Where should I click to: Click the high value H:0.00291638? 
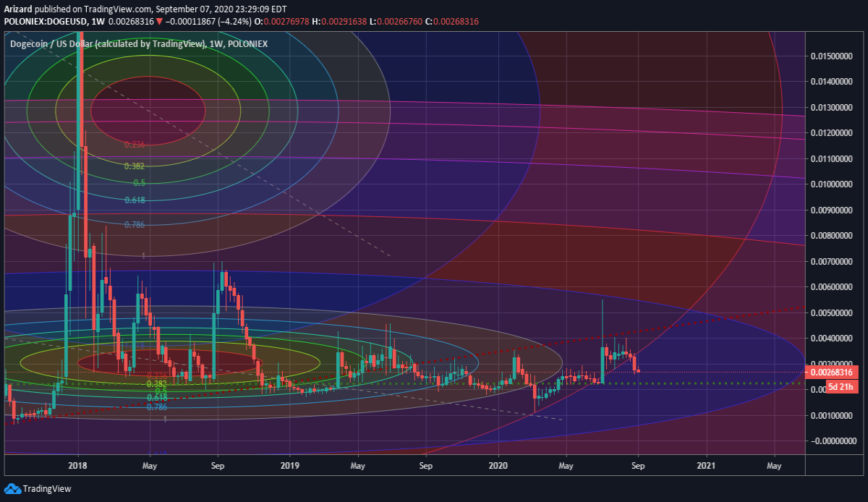point(340,22)
